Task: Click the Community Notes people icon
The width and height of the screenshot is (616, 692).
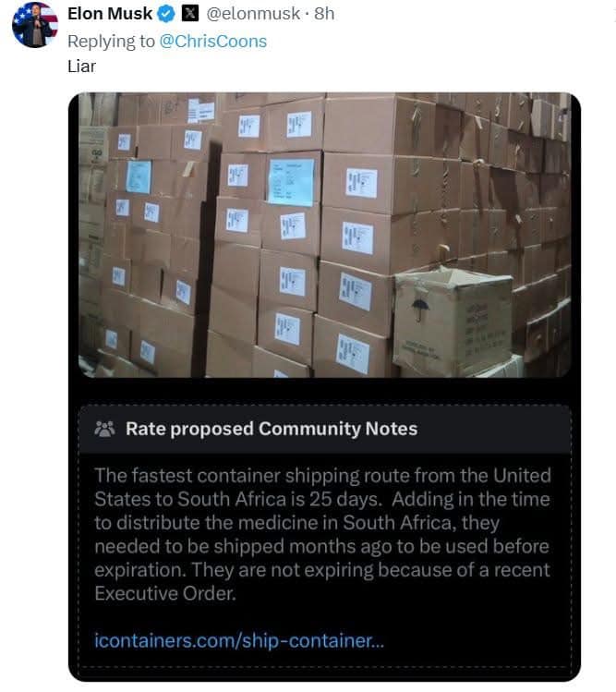Action: point(104,429)
